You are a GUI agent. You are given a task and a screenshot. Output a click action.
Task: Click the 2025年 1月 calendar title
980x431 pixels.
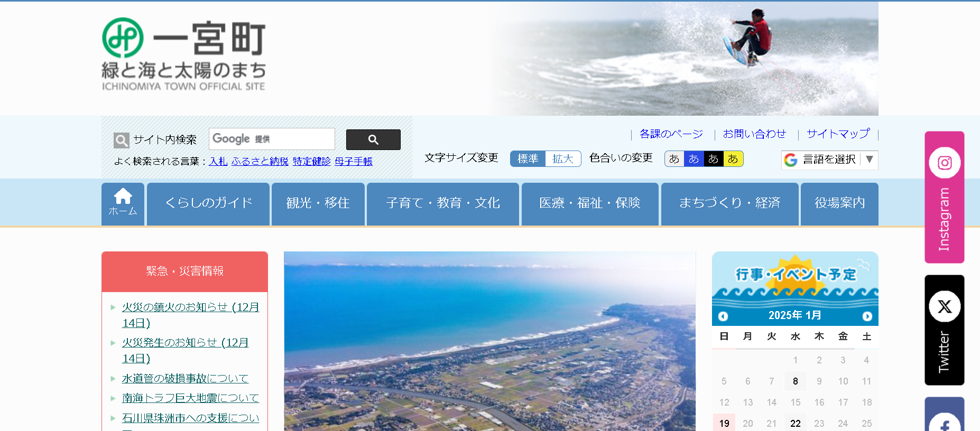click(x=794, y=315)
